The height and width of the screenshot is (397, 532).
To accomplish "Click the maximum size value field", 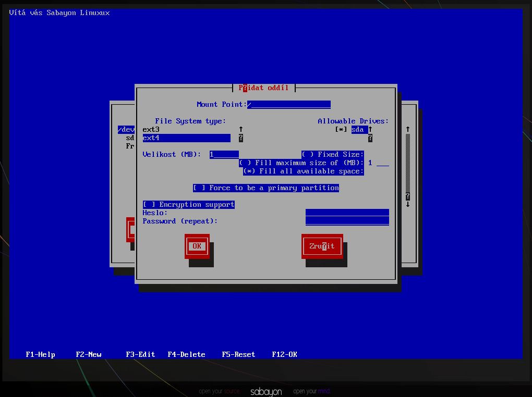I will click(379, 163).
